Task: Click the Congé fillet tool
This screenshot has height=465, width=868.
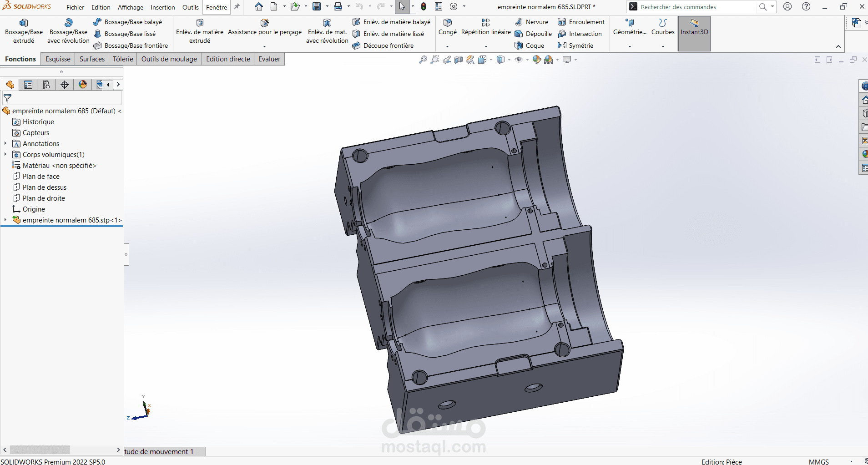Action: [448, 28]
